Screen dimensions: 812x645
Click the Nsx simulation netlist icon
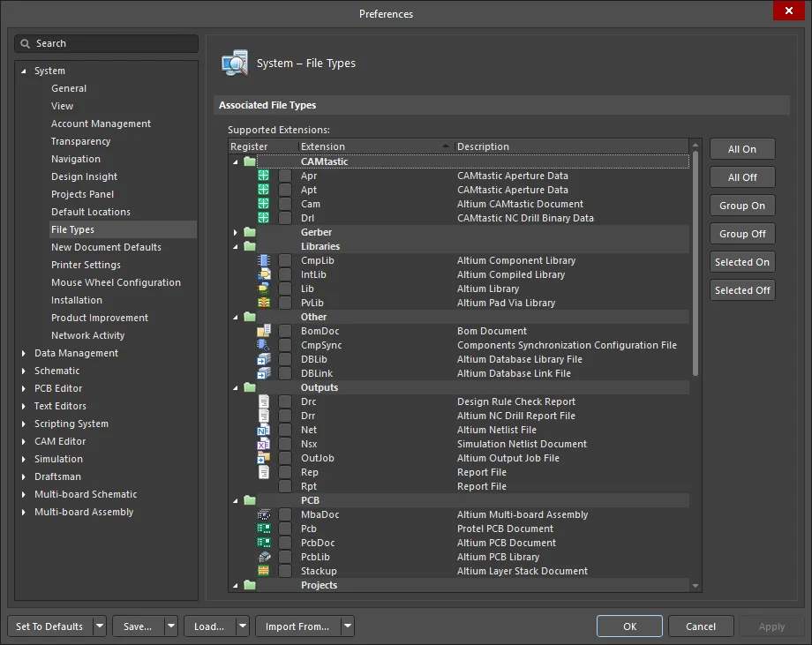(x=264, y=444)
